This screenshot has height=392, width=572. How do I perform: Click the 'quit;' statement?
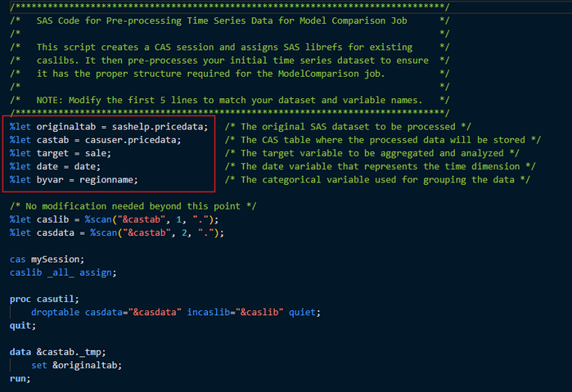pos(23,325)
